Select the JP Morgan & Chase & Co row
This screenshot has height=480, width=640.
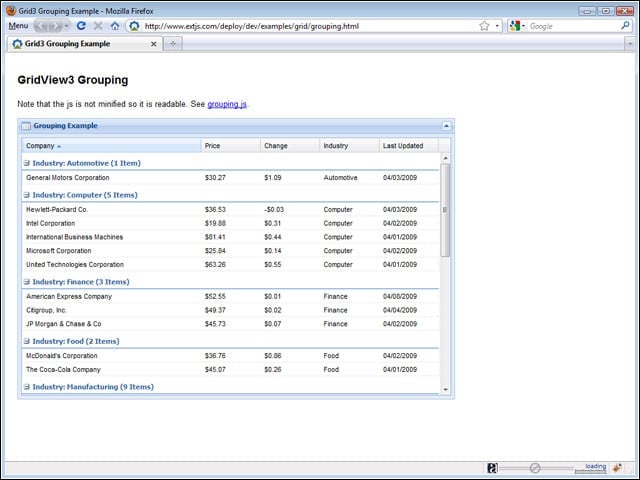click(x=231, y=324)
